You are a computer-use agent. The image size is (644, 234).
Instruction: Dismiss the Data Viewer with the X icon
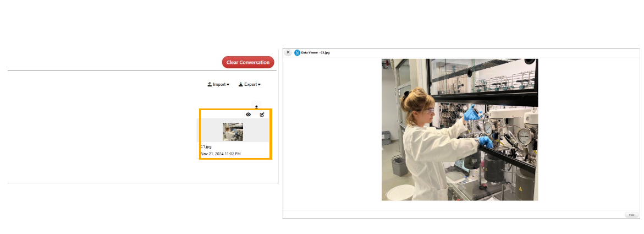coord(288,52)
